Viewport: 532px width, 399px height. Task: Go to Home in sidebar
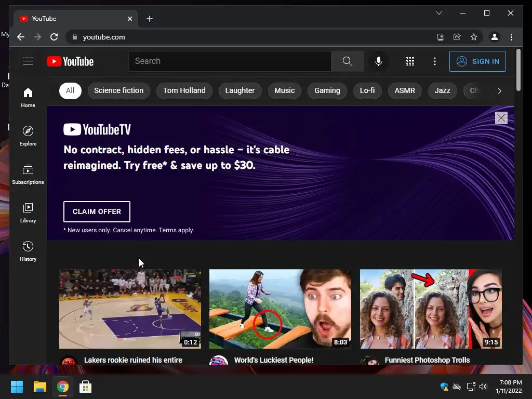(28, 98)
